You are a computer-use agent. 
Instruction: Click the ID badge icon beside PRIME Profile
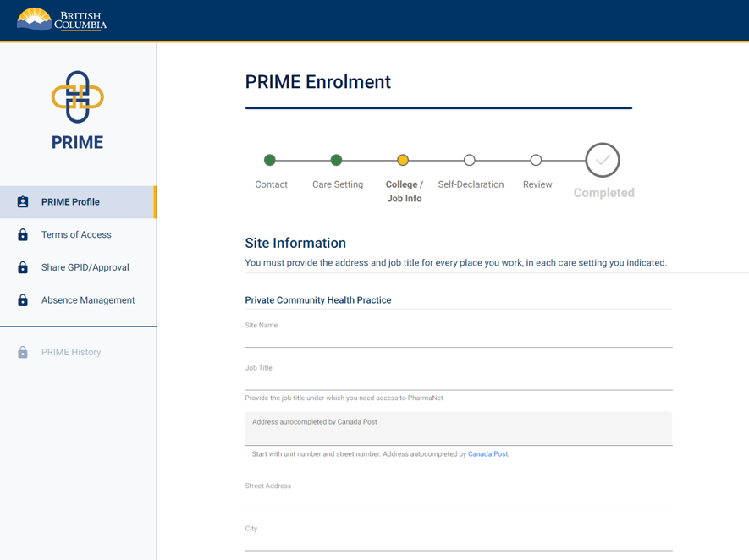click(x=25, y=202)
